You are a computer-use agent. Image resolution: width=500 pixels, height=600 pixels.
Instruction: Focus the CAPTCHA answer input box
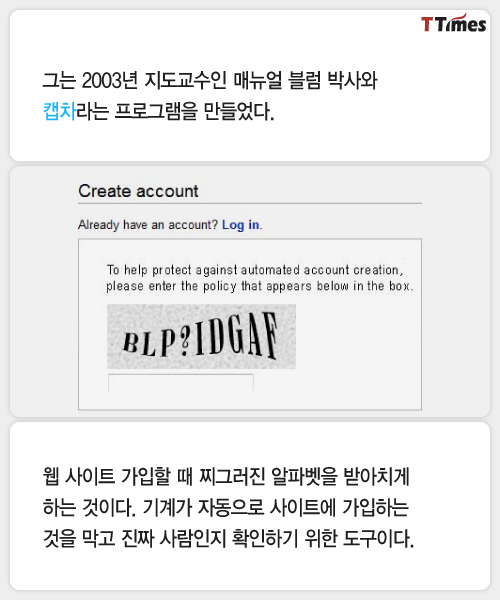[181, 383]
